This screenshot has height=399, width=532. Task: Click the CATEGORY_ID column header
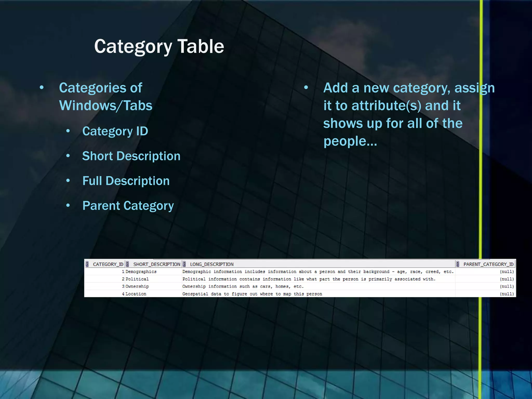click(105, 264)
